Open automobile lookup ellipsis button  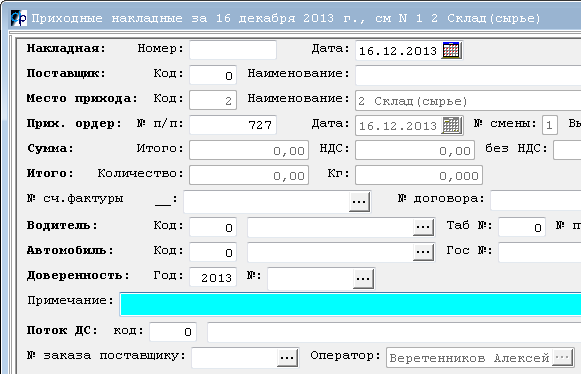coord(423,252)
